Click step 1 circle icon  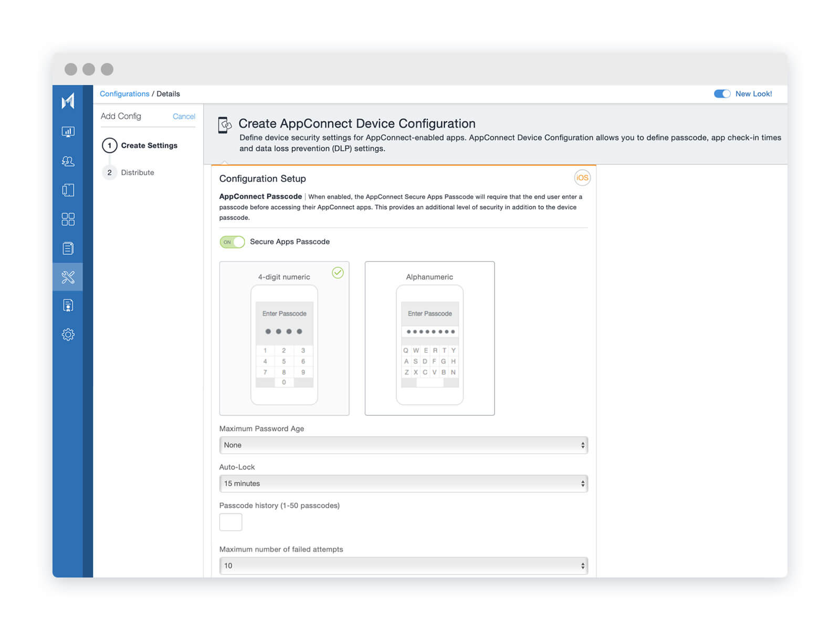click(x=109, y=145)
